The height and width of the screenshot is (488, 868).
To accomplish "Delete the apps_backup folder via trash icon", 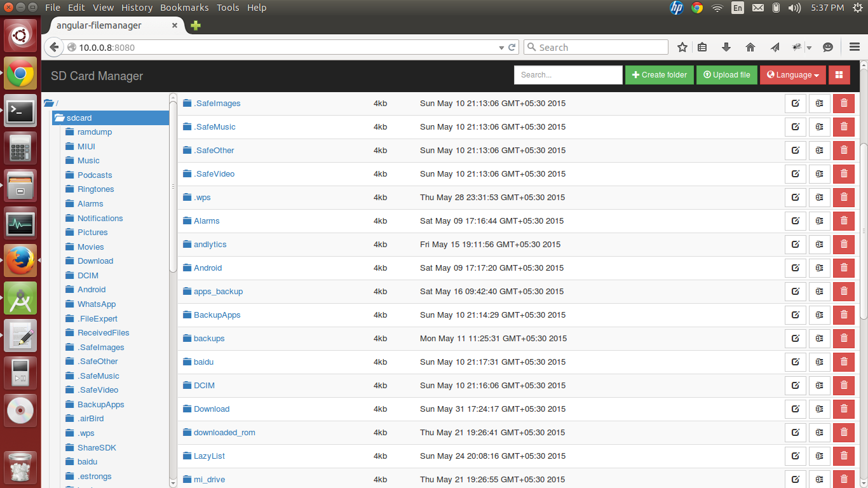I will pyautogui.click(x=844, y=292).
